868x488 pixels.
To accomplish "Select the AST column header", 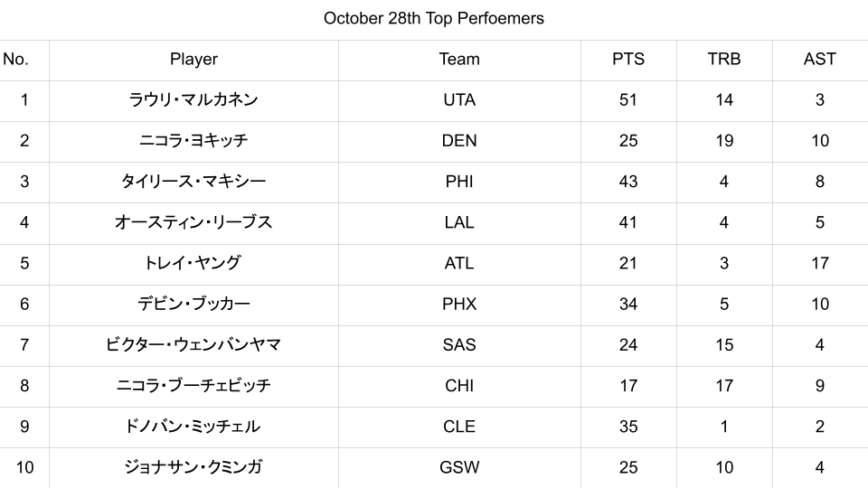I will [820, 60].
